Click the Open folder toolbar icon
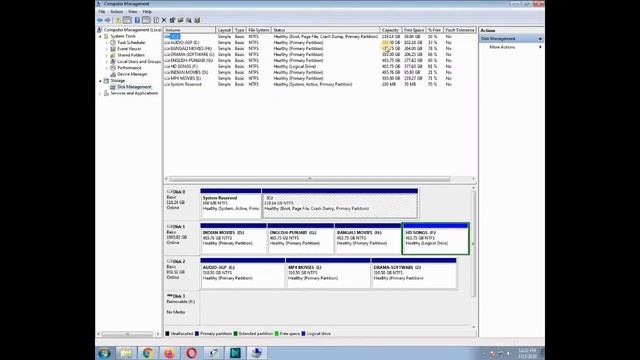Viewport: 640px width, 360px height. [x=180, y=20]
